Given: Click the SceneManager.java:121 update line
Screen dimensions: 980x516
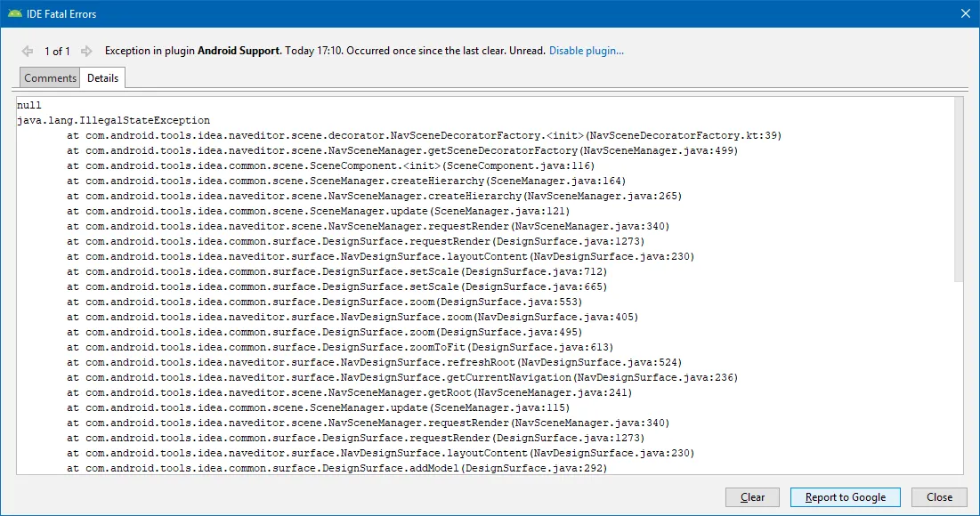Looking at the screenshot, I should coord(318,211).
